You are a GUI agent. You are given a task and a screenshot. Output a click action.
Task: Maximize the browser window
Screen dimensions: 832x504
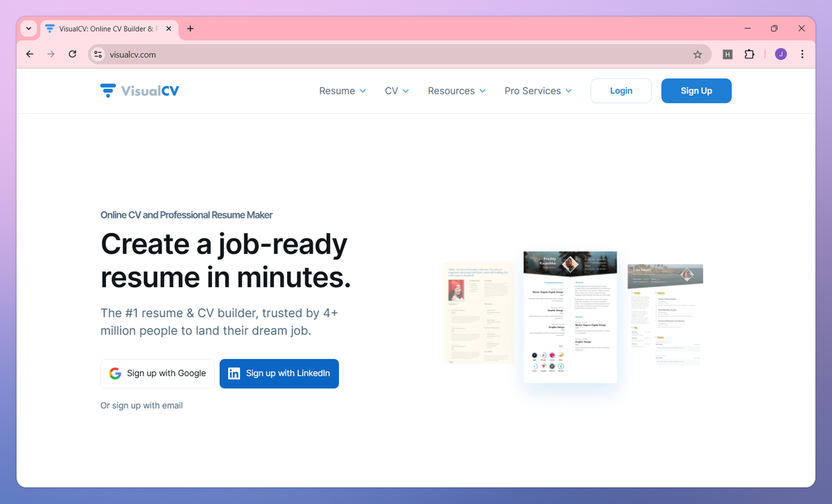click(774, 28)
